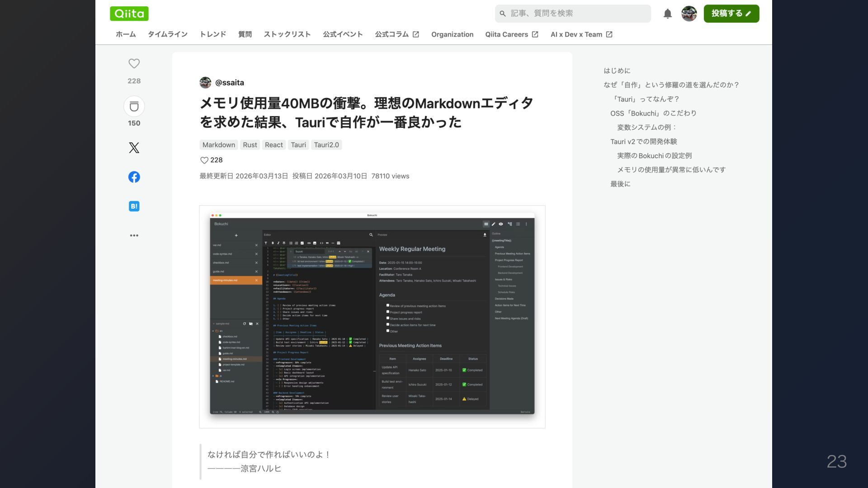868x488 pixels.
Task: Open the user profile avatar menu
Action: click(x=689, y=14)
